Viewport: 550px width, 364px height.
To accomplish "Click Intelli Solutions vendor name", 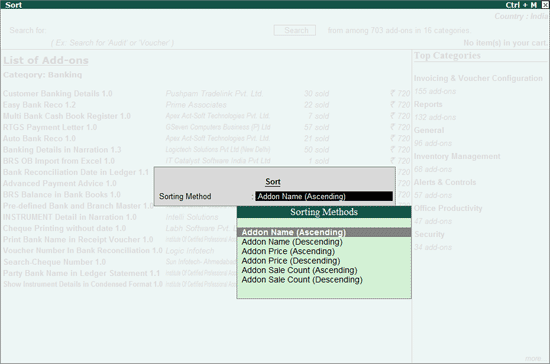I will tap(192, 217).
